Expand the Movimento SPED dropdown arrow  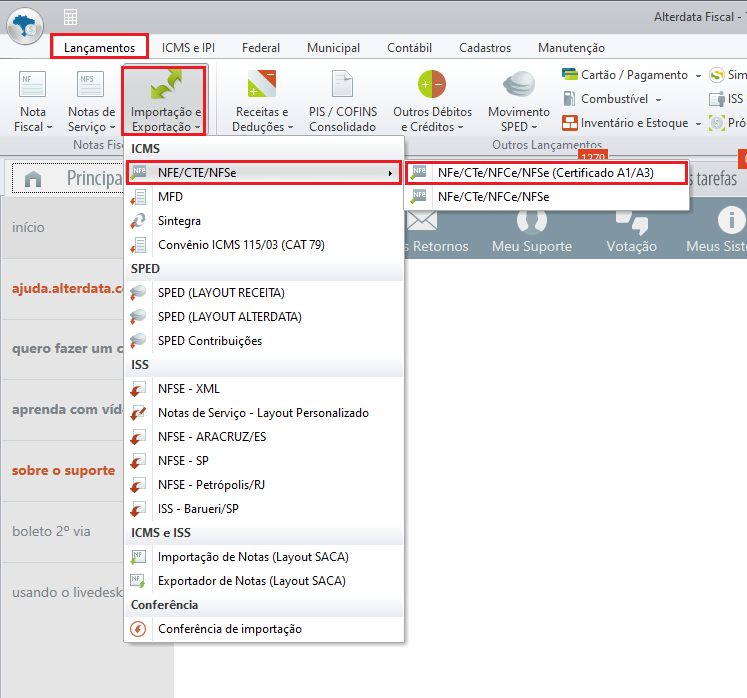click(534, 127)
